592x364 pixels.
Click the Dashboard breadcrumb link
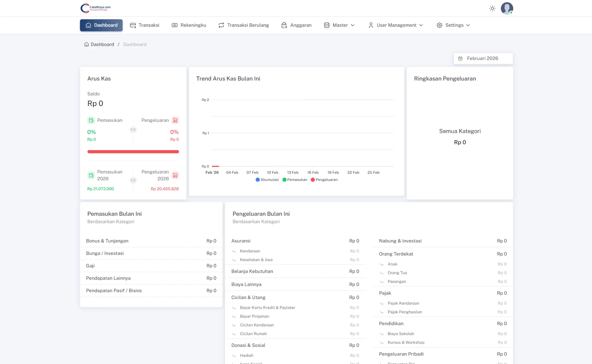coord(102,44)
